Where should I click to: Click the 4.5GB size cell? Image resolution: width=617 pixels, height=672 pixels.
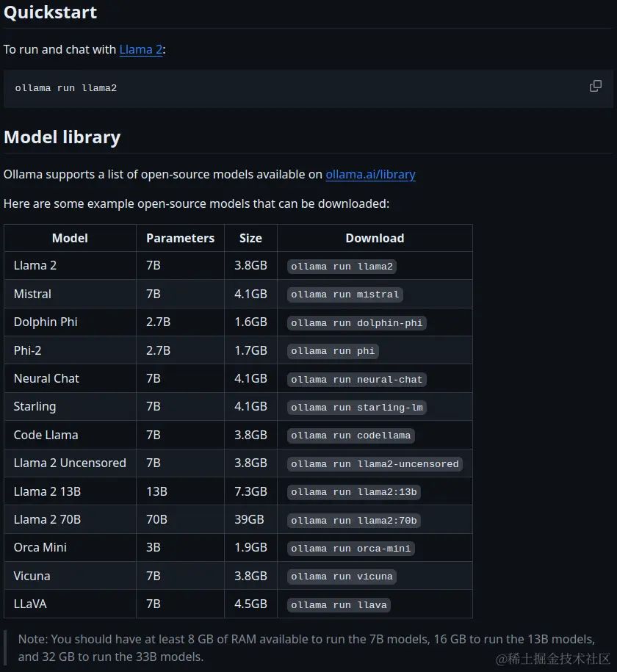pyautogui.click(x=250, y=604)
